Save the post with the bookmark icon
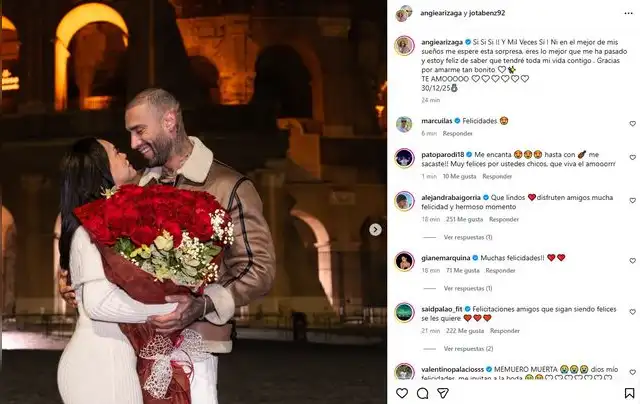 pos(629,393)
